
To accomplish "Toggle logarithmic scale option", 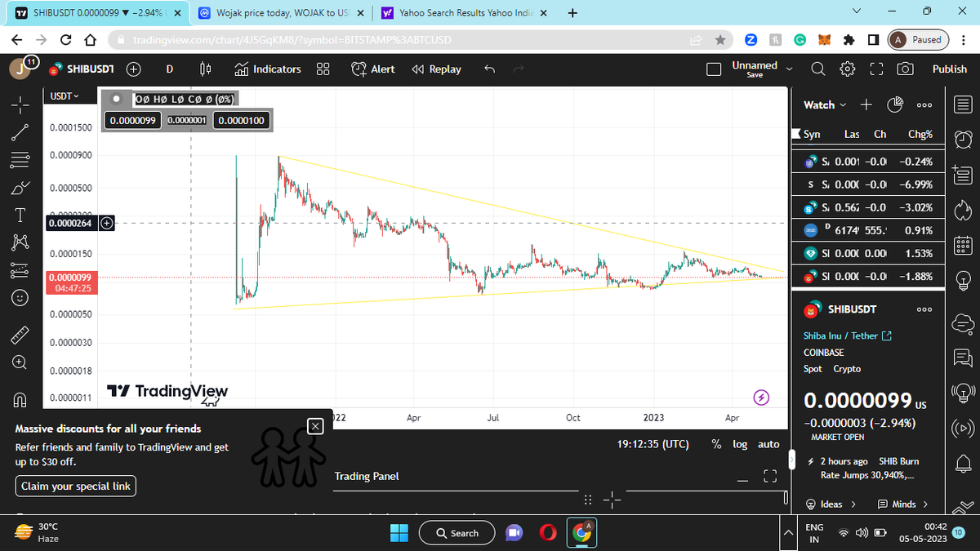I will [740, 444].
